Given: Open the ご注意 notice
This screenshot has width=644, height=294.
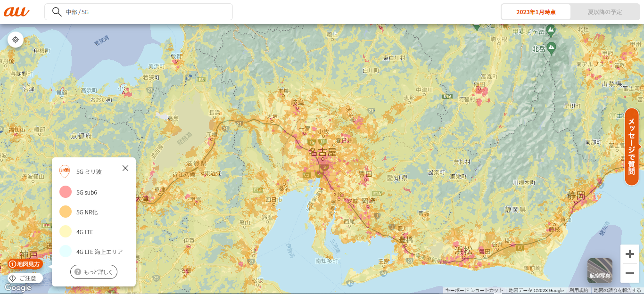Looking at the screenshot, I should [25, 278].
